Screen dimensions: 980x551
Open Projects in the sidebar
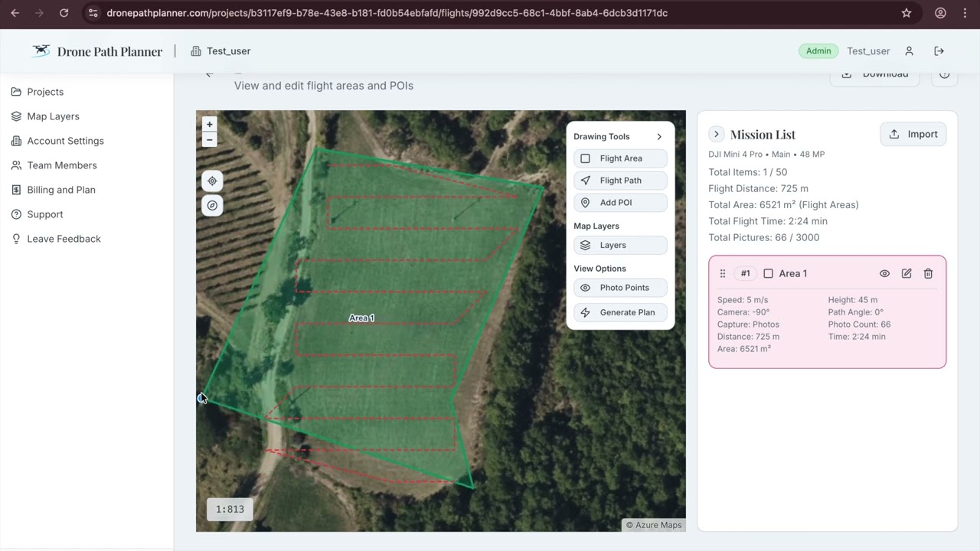click(x=45, y=92)
